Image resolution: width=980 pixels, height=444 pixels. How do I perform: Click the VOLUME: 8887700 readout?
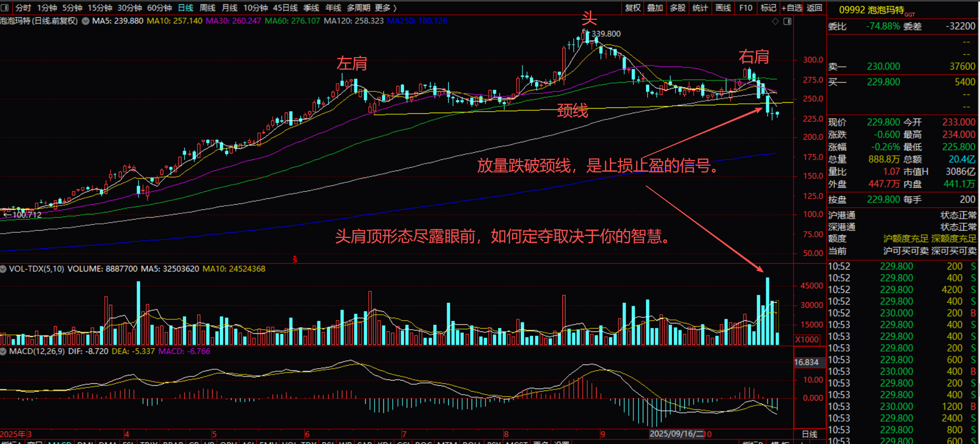103,269
